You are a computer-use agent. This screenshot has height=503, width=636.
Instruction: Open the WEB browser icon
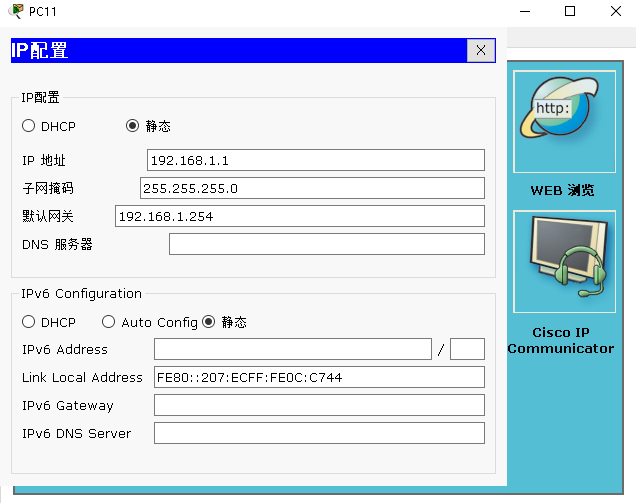pos(564,122)
